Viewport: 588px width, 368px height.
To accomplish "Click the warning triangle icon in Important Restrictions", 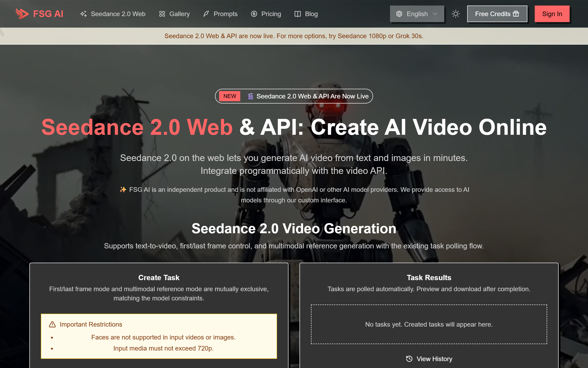I will 52,324.
